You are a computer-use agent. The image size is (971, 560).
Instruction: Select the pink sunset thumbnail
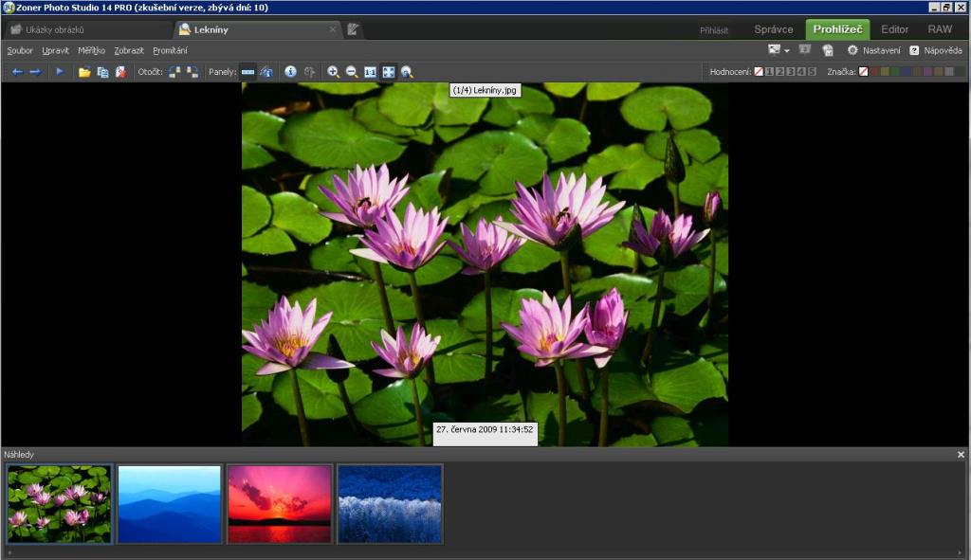coord(280,503)
